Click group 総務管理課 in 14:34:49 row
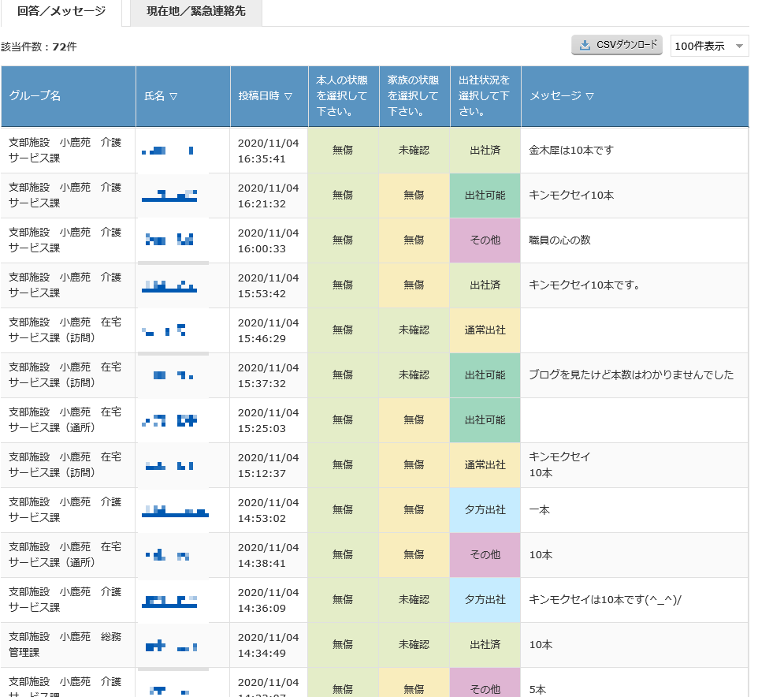The width and height of the screenshot is (784, 697). click(65, 644)
